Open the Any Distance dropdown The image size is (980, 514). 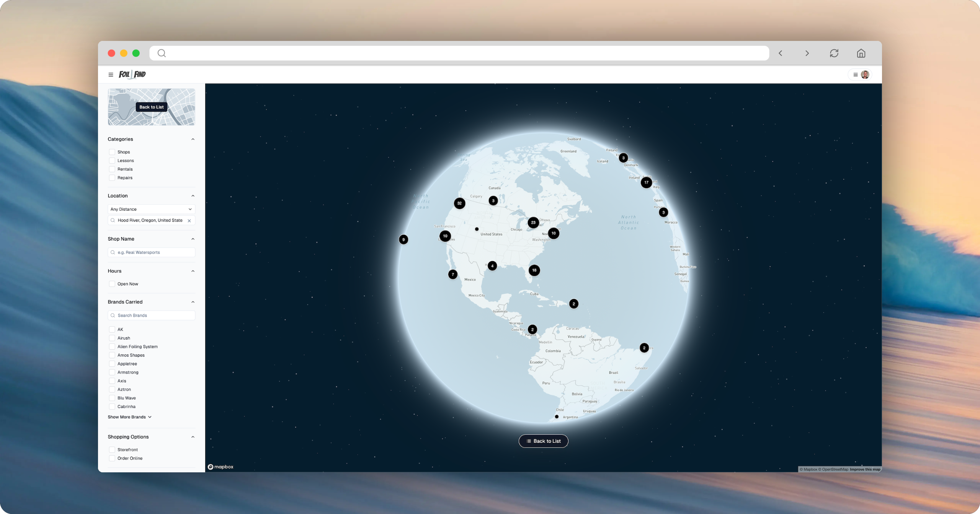pos(152,209)
